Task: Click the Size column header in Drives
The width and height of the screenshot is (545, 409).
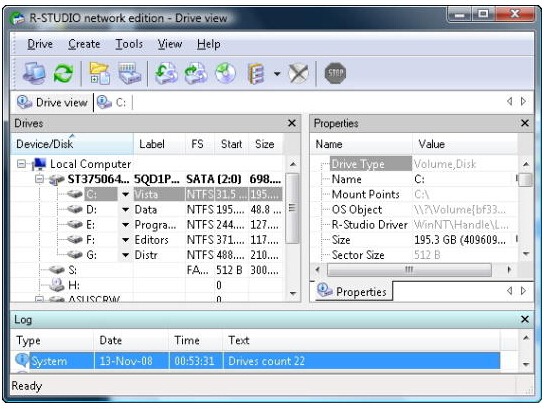Action: [x=266, y=144]
